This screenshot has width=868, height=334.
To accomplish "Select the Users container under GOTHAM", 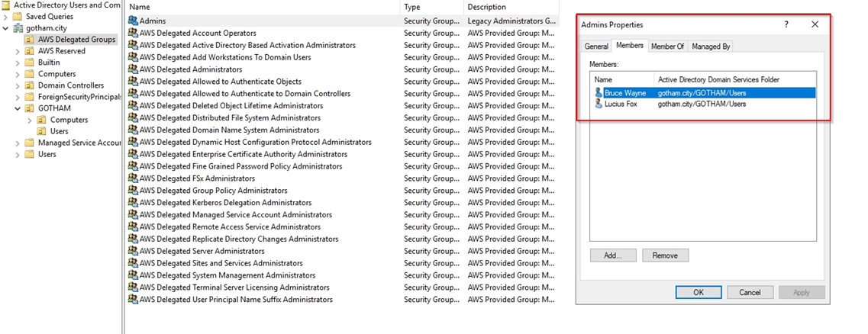I will coord(60,131).
